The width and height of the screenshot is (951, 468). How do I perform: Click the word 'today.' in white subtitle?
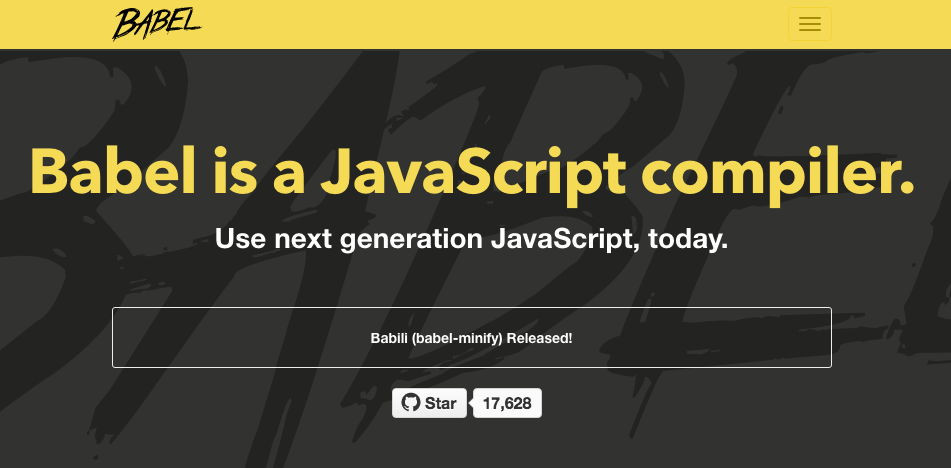688,239
